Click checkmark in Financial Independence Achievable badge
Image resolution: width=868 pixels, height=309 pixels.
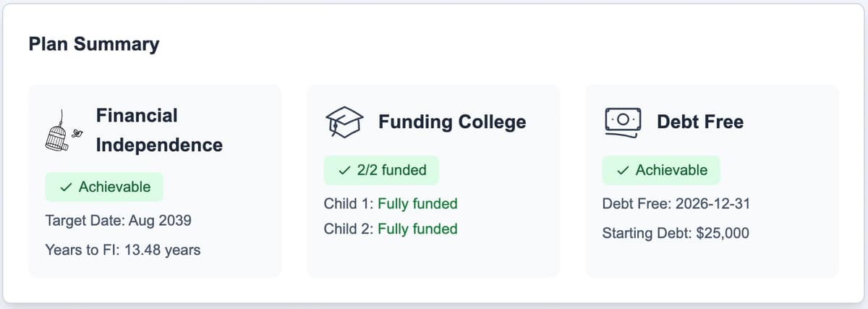(x=66, y=187)
